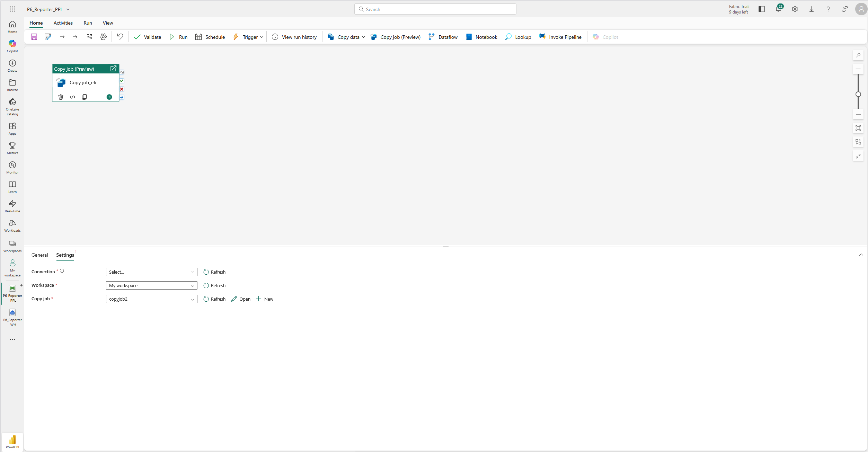Open the Connection Select dropdown

(151, 272)
